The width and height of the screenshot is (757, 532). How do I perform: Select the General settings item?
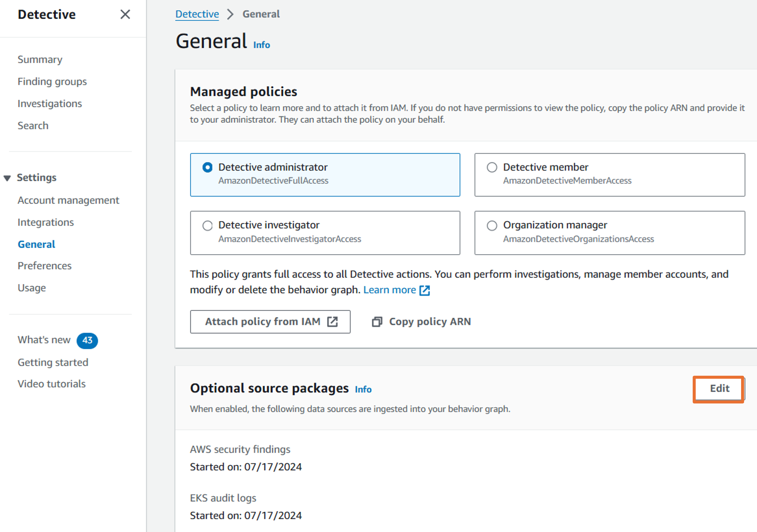point(36,244)
